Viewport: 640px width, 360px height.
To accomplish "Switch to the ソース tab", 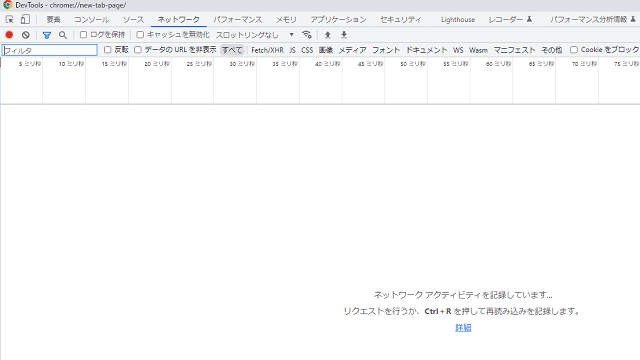I will pyautogui.click(x=133, y=20).
